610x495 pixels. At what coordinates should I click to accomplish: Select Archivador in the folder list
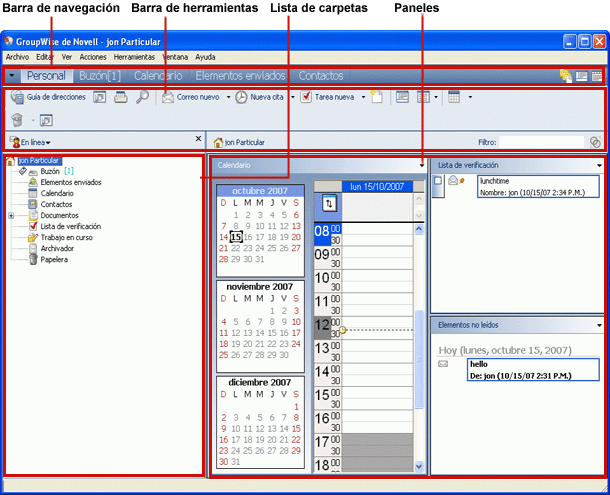pyautogui.click(x=57, y=248)
